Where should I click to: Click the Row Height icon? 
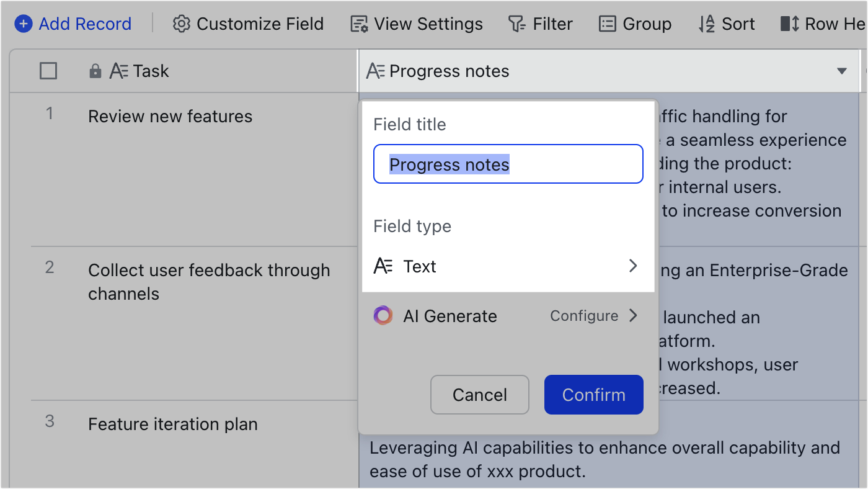pos(788,24)
